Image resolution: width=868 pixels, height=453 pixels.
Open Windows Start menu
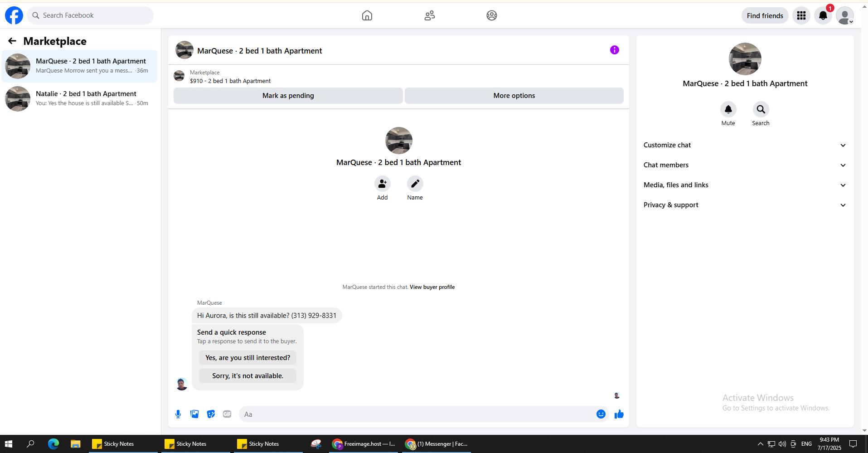pos(9,444)
